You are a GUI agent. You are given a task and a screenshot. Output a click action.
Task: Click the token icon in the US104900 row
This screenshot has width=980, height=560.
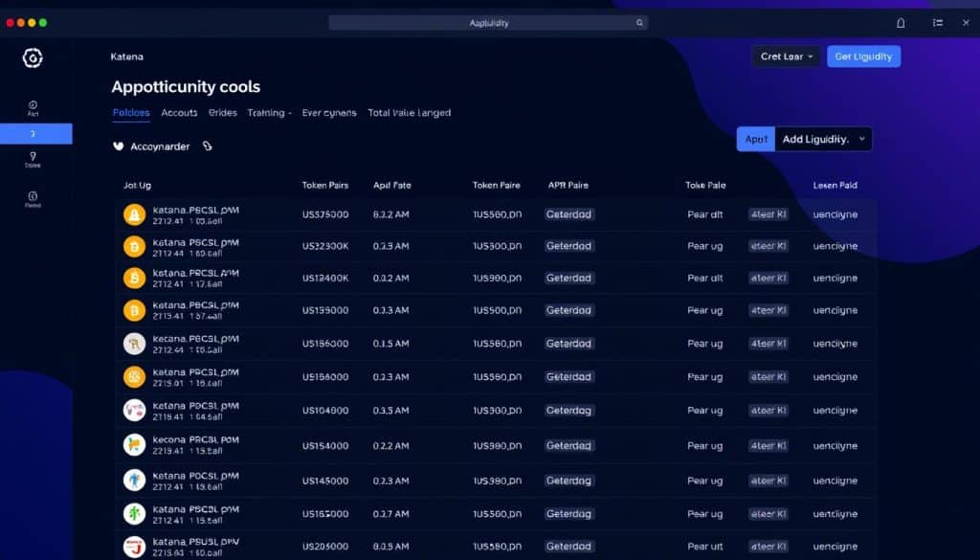click(x=134, y=411)
